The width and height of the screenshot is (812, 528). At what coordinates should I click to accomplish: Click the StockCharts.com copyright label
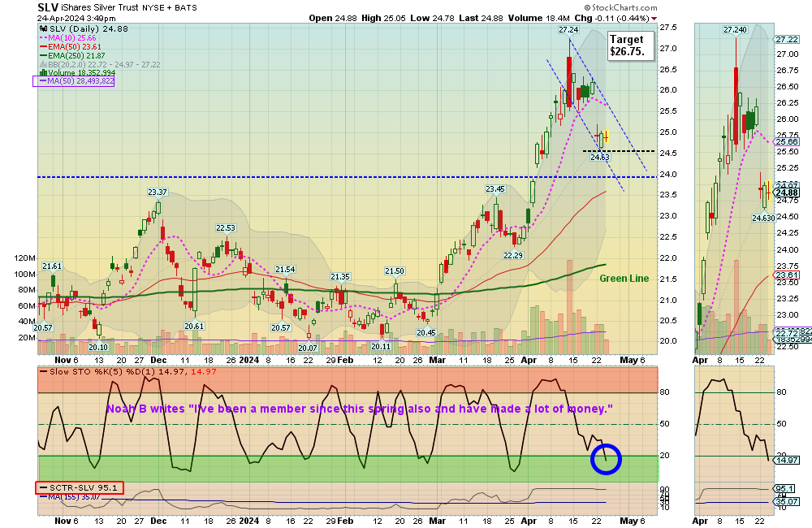(x=621, y=8)
